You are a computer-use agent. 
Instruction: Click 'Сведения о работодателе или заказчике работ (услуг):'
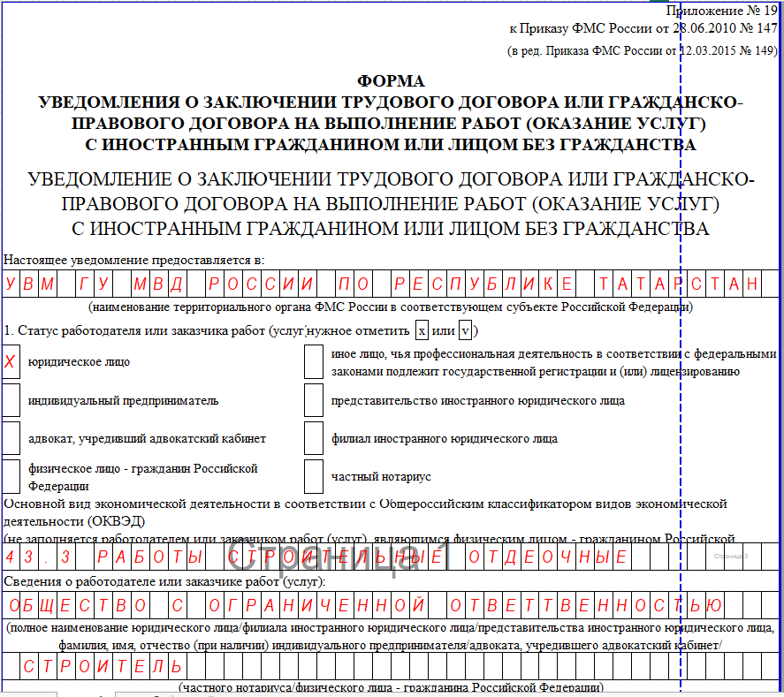[x=164, y=581]
